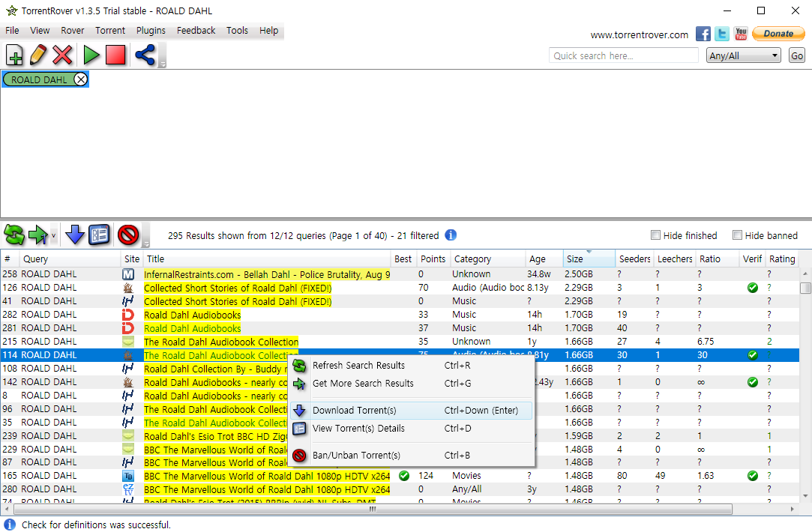Select row 126 Collected Short Stories title

(x=238, y=288)
